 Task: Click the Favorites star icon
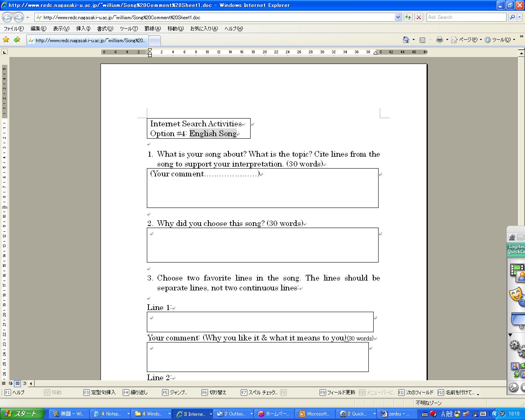pyautogui.click(x=6, y=40)
